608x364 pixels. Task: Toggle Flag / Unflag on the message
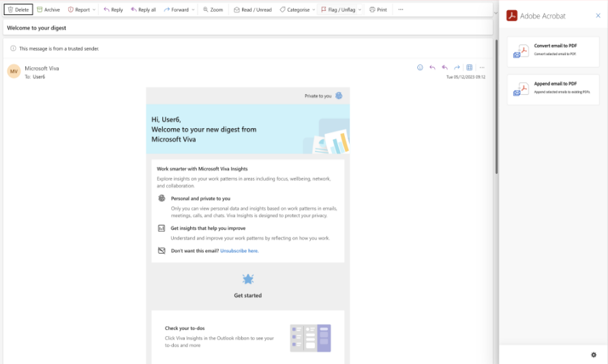(x=338, y=10)
